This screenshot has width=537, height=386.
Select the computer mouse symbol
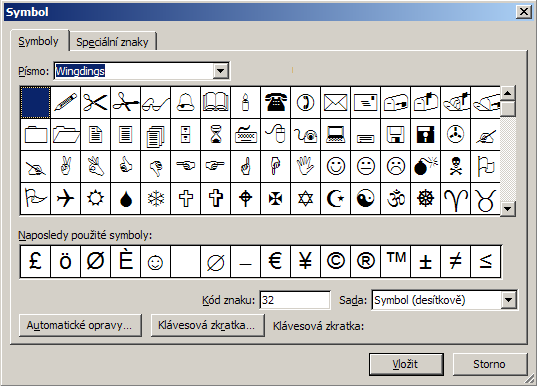coord(275,135)
